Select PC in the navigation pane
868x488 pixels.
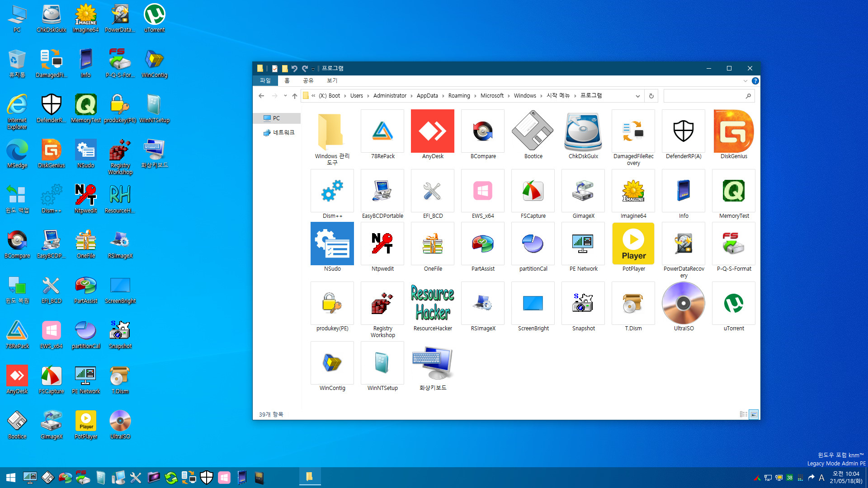(x=276, y=118)
